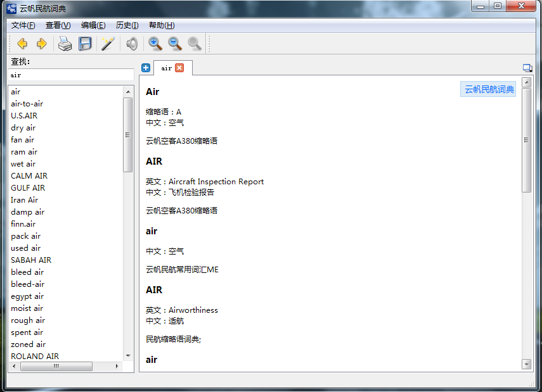Go back with the left arrow icon
Image resolution: width=542 pixels, height=392 pixels.
22,44
